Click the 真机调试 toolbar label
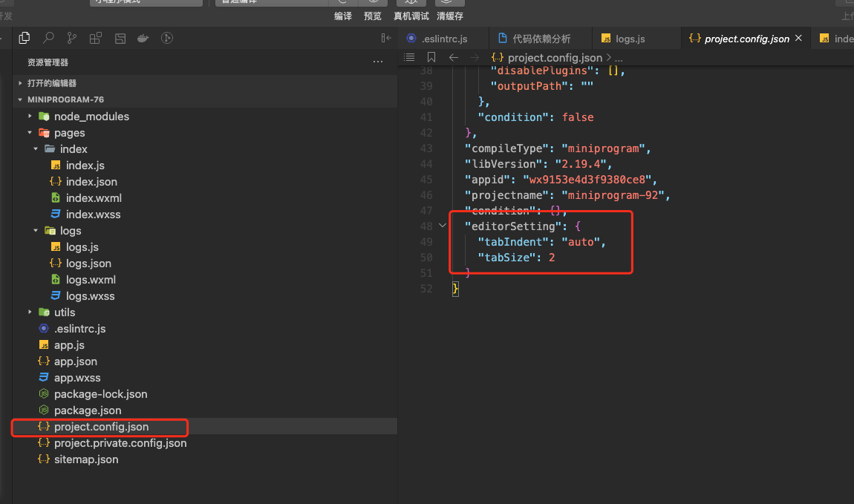Image resolution: width=854 pixels, height=504 pixels. pyautogui.click(x=411, y=16)
